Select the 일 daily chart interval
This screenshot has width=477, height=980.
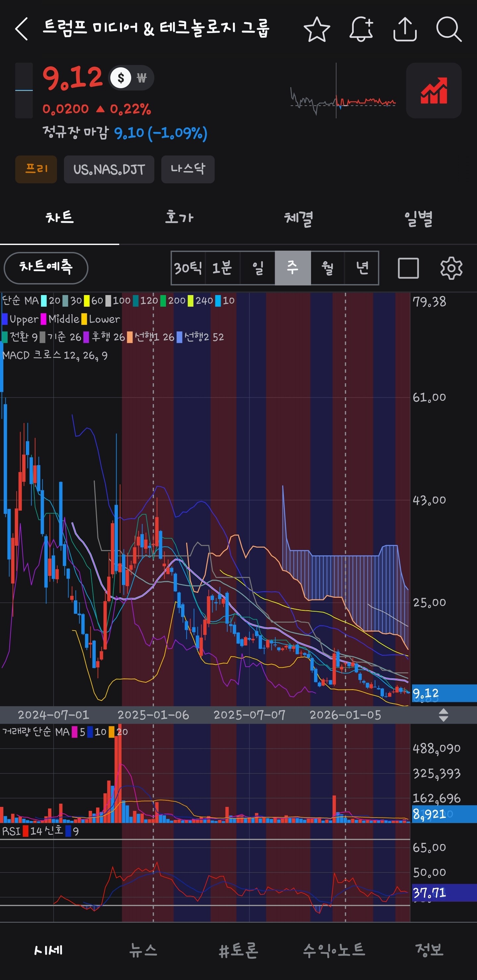[x=258, y=268]
